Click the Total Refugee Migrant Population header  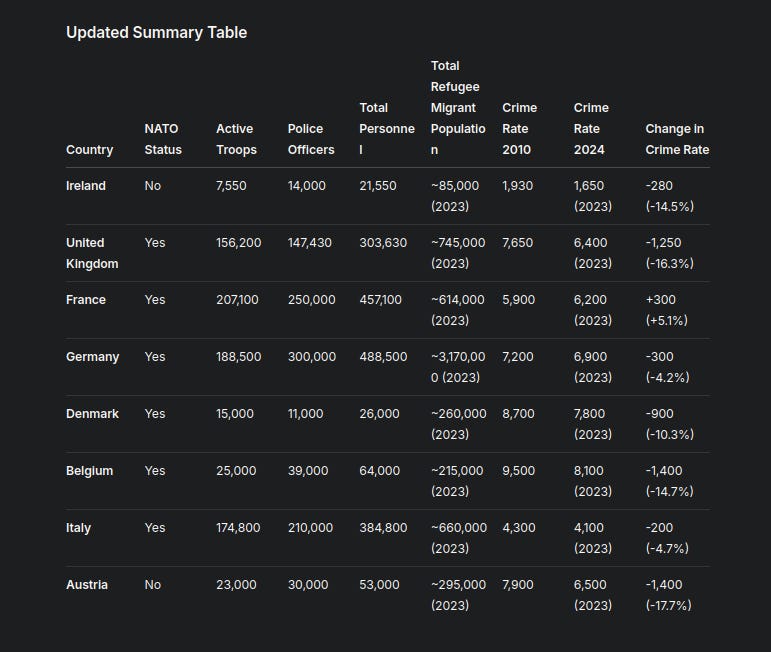pos(458,108)
